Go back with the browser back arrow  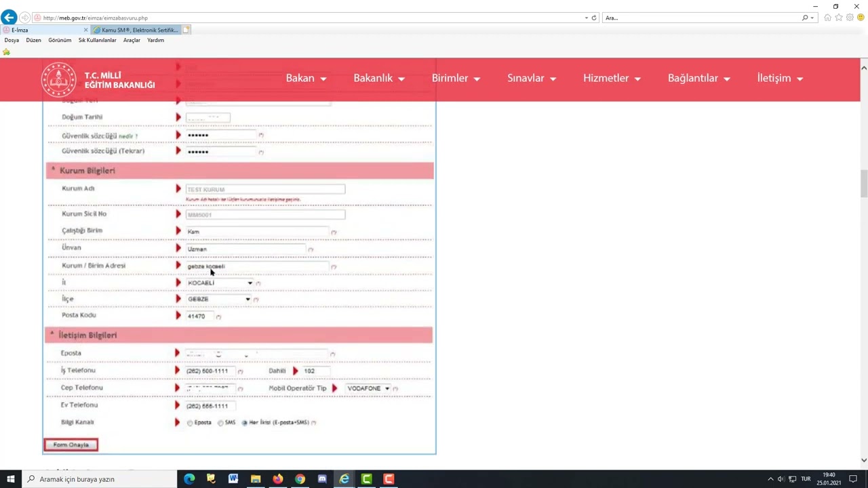coord(9,18)
